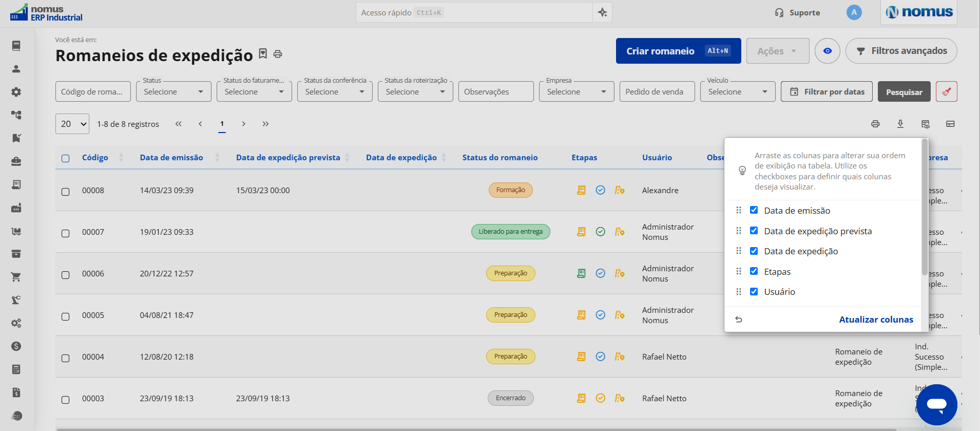Click the receipt stage icon for romaneio 00008
The height and width of the screenshot is (431, 980).
click(x=581, y=190)
